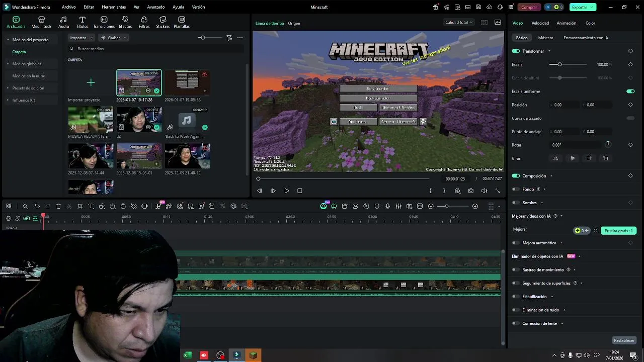Click flip horizontal icon next to Girar

[555, 158]
